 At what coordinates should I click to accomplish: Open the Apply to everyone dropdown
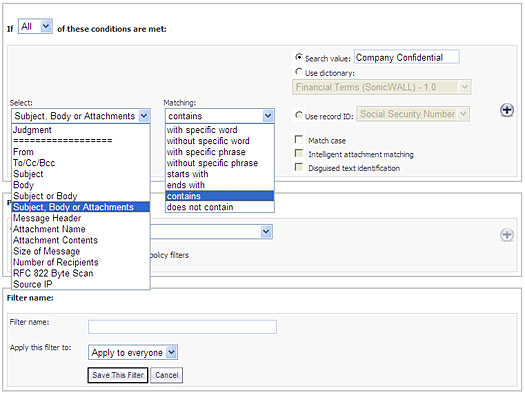coord(133,352)
